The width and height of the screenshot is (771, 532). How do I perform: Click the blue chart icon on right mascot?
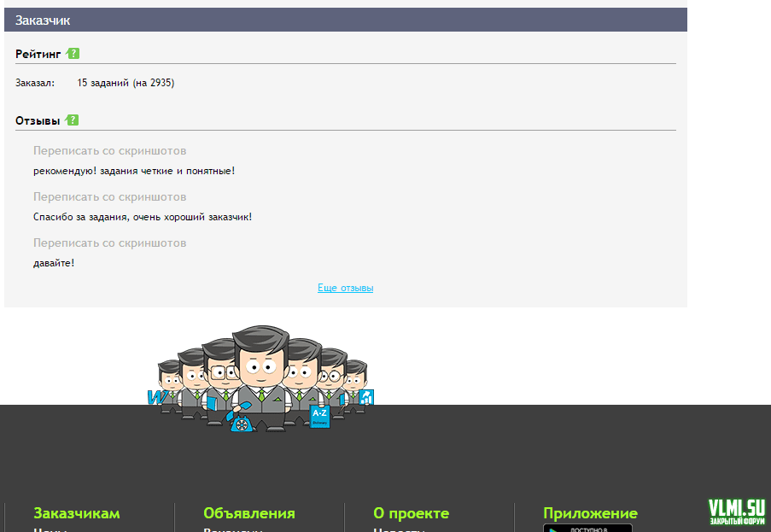[366, 397]
